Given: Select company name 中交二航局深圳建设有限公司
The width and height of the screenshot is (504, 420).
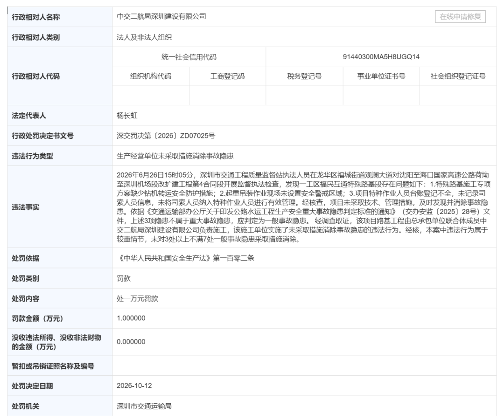Looking at the screenshot, I should pyautogui.click(x=161, y=16).
